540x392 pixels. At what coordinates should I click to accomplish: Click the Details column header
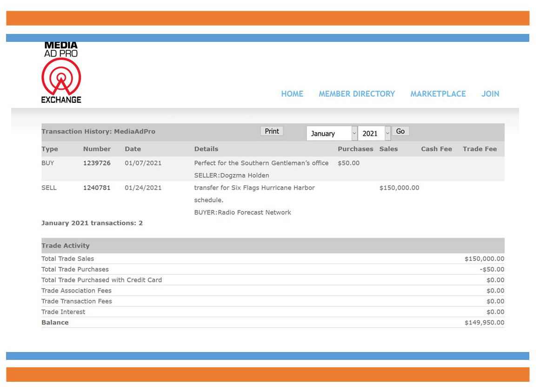(x=206, y=149)
